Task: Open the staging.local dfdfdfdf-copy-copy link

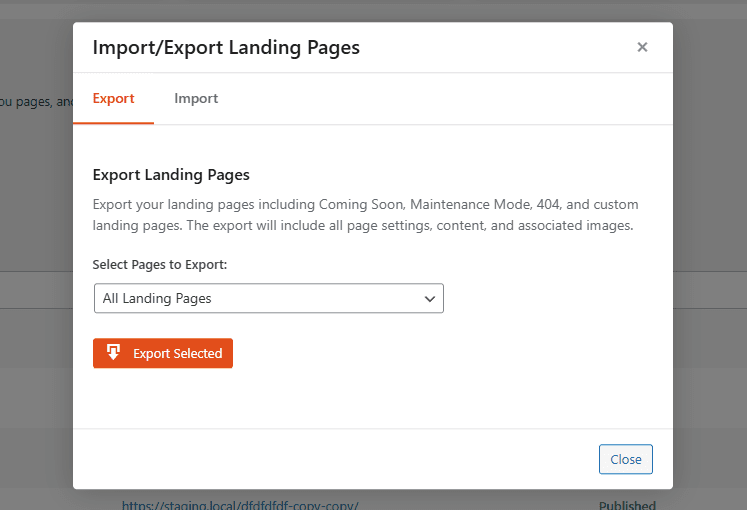Action: coord(240,504)
